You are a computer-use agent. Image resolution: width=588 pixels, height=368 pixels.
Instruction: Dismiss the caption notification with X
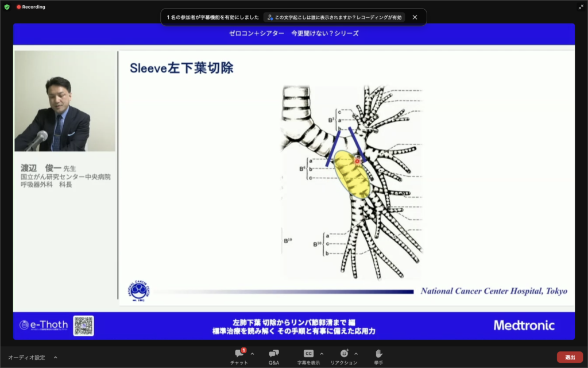[x=415, y=17]
